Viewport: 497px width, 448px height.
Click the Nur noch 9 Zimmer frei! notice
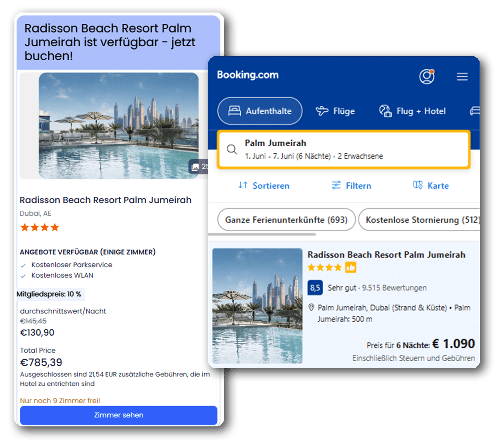point(60,401)
